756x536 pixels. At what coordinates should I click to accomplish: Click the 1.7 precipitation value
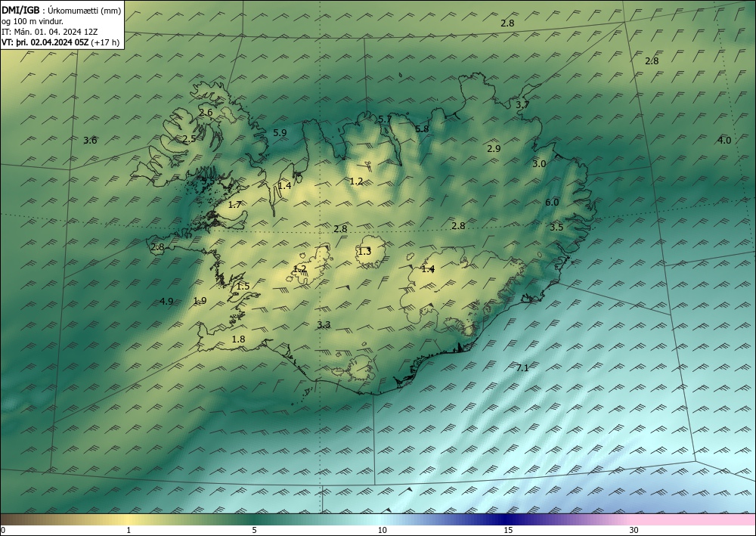(234, 205)
